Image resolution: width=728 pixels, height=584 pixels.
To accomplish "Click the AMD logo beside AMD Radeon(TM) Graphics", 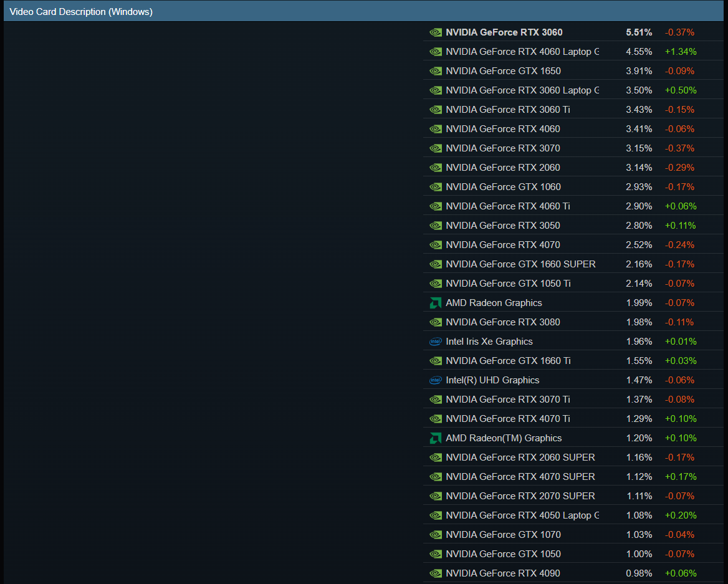I will (436, 438).
